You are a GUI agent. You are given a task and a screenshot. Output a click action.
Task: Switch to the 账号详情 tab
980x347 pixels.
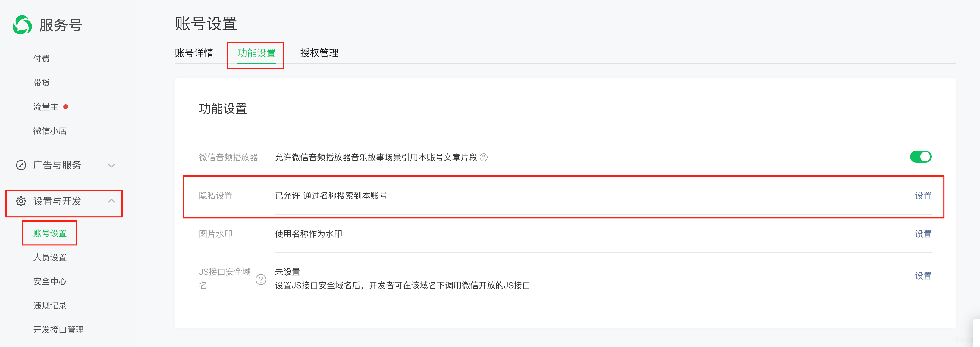coord(194,53)
